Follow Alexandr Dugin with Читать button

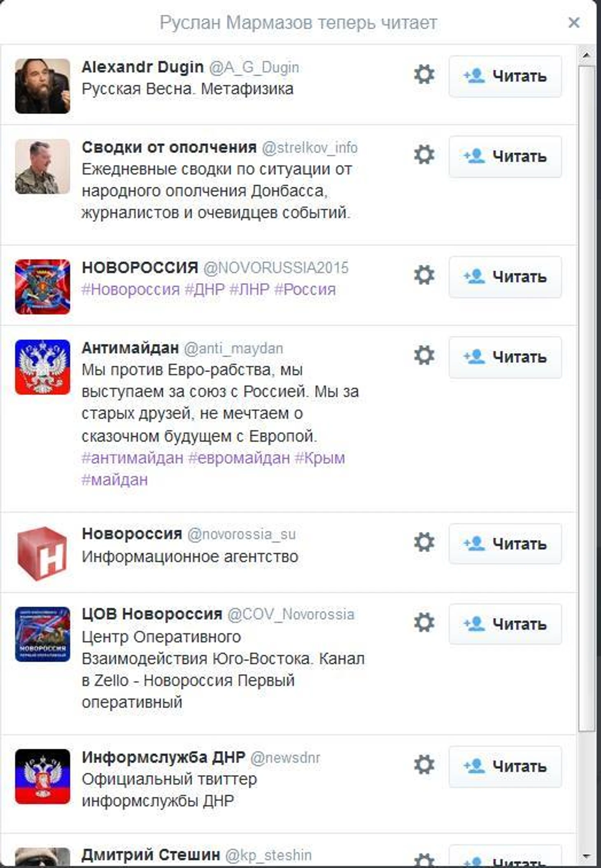pyautogui.click(x=505, y=76)
